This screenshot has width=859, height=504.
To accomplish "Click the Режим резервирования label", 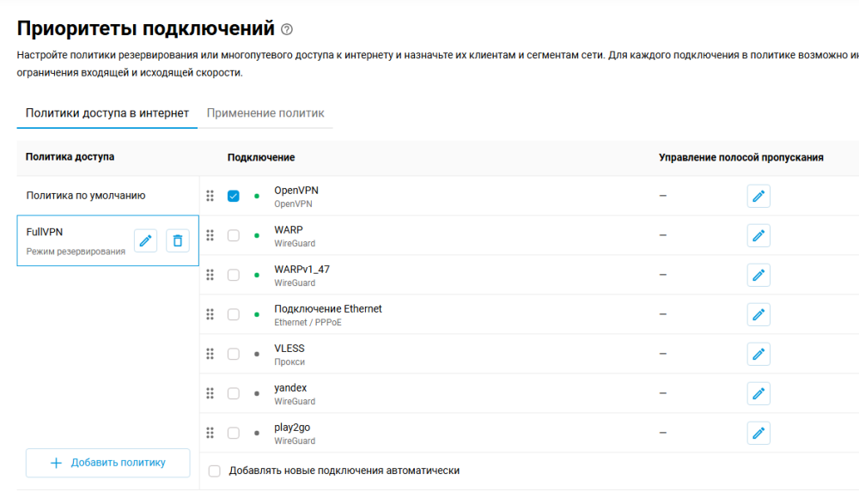I will 76,252.
